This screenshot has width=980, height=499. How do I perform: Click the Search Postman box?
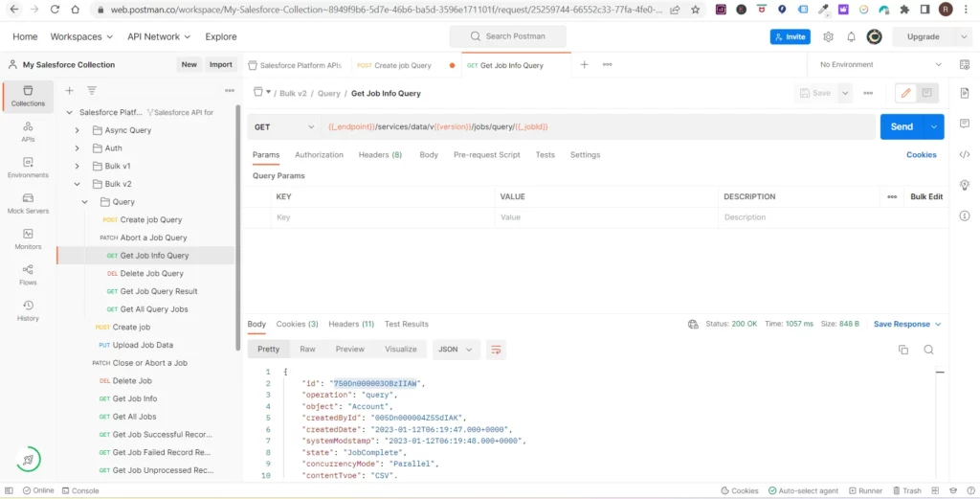(507, 36)
